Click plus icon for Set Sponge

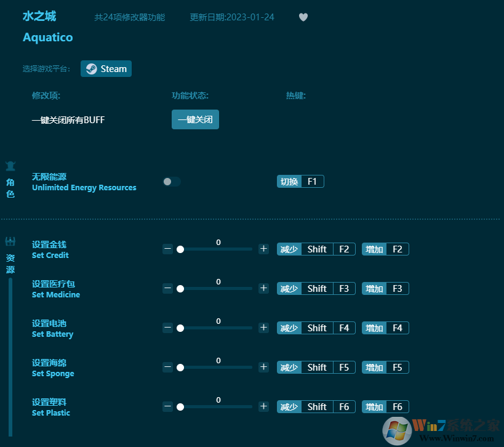[x=263, y=367]
